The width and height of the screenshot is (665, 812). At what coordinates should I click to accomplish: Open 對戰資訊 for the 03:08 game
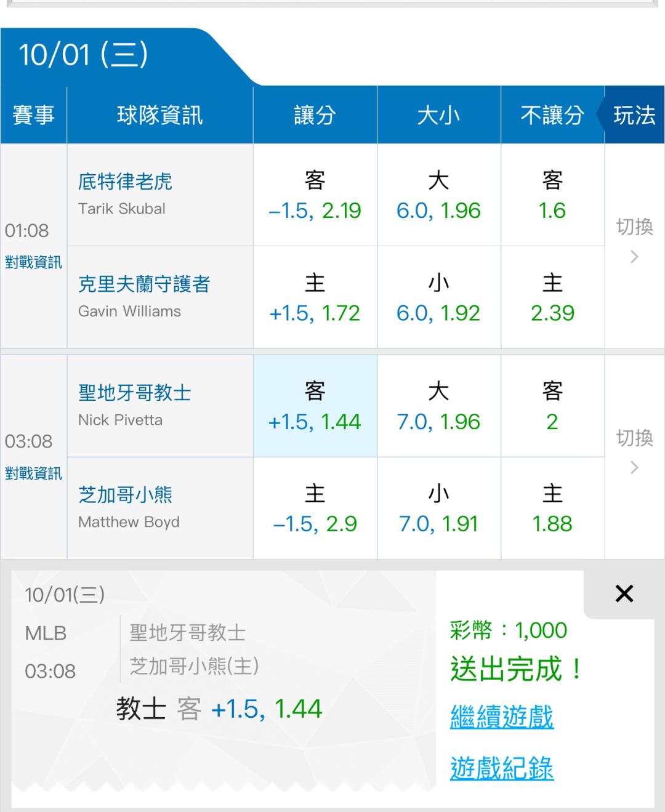(33, 473)
